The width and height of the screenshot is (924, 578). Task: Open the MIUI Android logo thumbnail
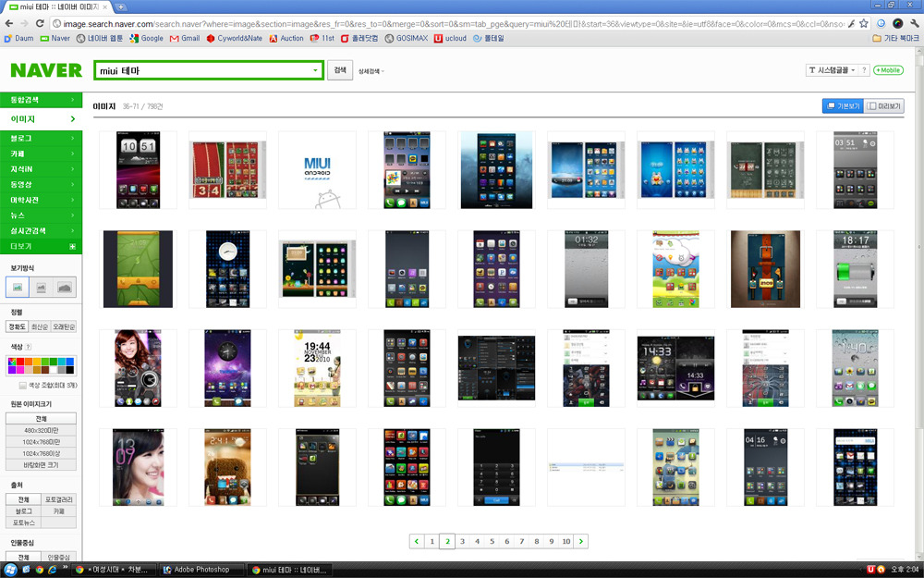(317, 170)
